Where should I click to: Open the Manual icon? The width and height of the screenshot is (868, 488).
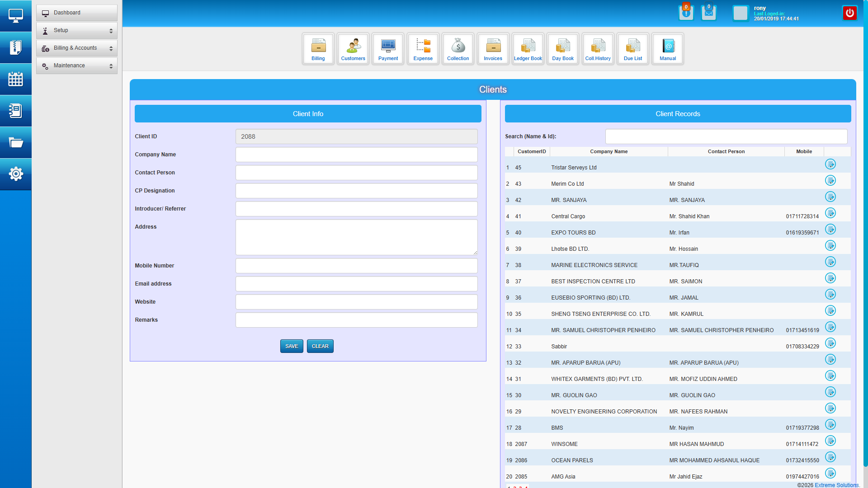pyautogui.click(x=668, y=48)
